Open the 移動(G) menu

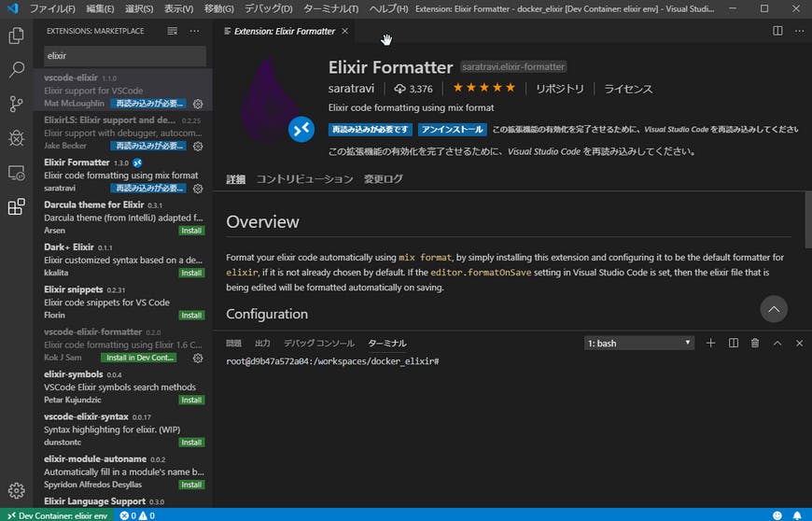219,8
